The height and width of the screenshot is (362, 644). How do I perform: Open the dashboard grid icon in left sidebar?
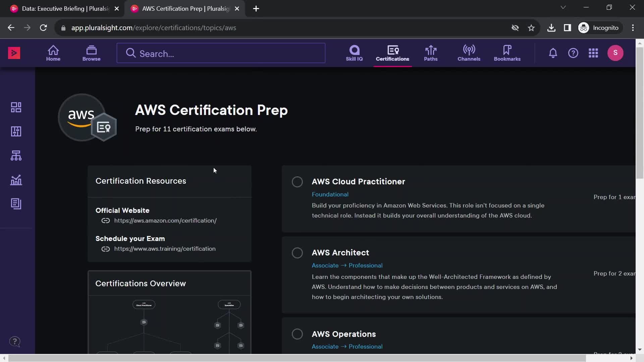16,107
